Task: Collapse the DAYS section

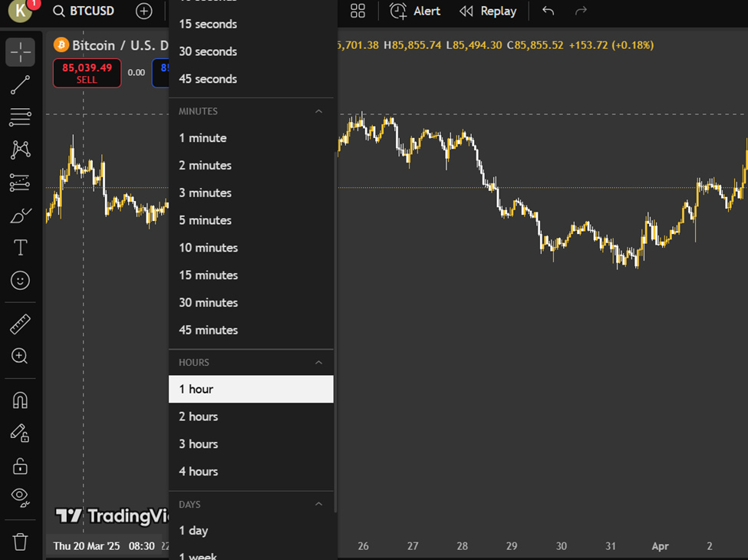Action: click(x=318, y=504)
